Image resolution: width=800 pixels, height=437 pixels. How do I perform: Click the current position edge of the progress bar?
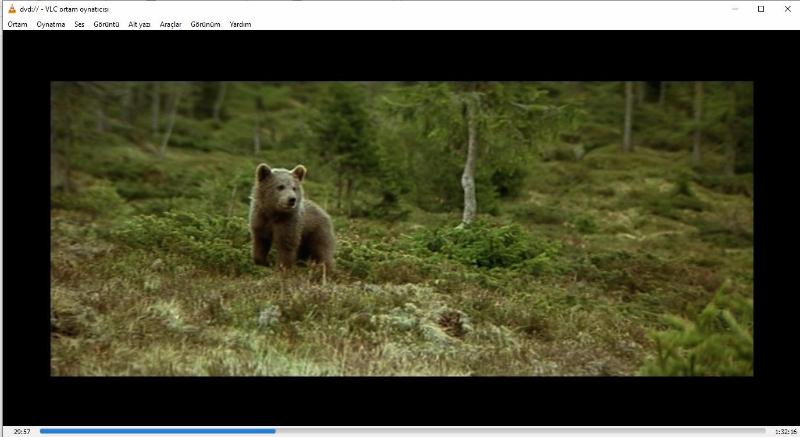coord(275,431)
